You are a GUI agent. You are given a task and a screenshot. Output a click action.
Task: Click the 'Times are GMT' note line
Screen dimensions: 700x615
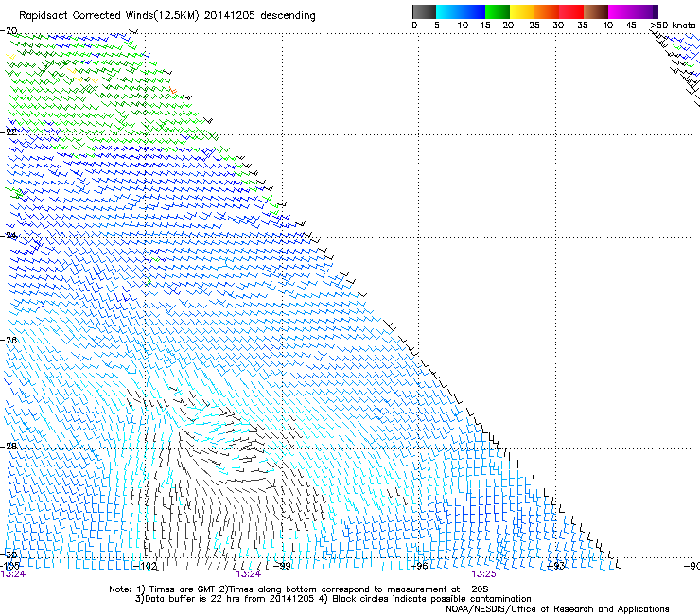pyautogui.click(x=298, y=589)
